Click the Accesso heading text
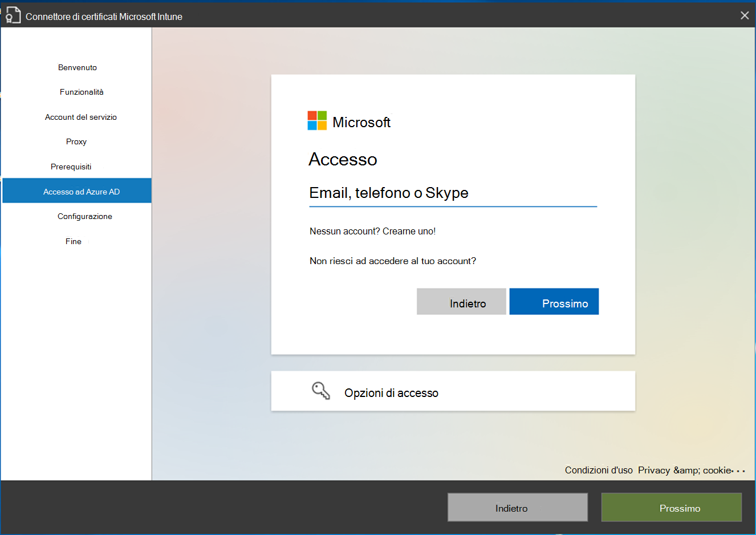 tap(343, 159)
